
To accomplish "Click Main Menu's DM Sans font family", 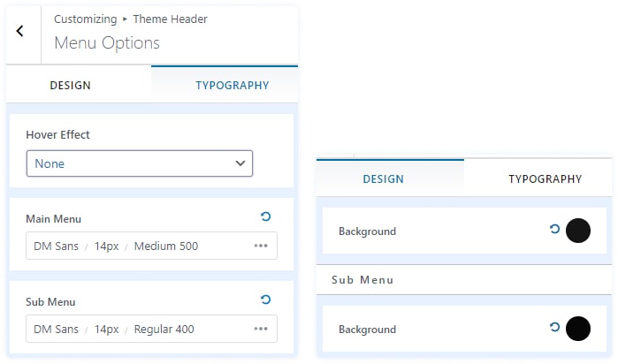I will tap(56, 246).
